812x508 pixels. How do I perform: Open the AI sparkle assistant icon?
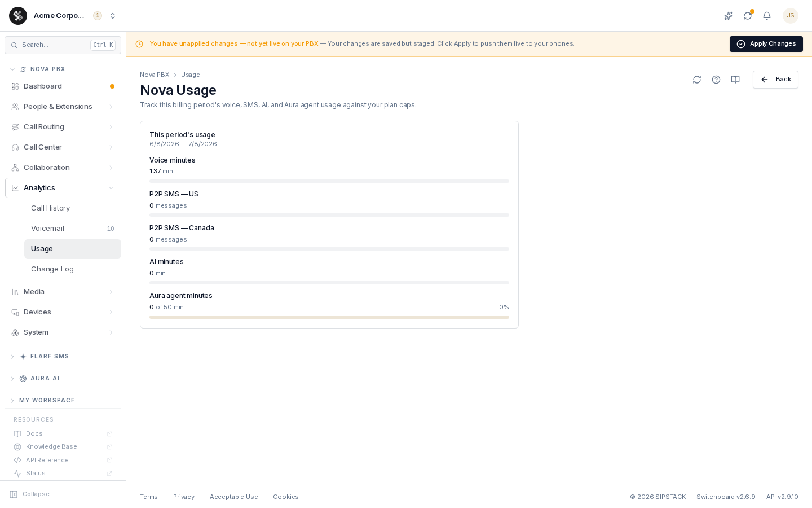point(729,16)
